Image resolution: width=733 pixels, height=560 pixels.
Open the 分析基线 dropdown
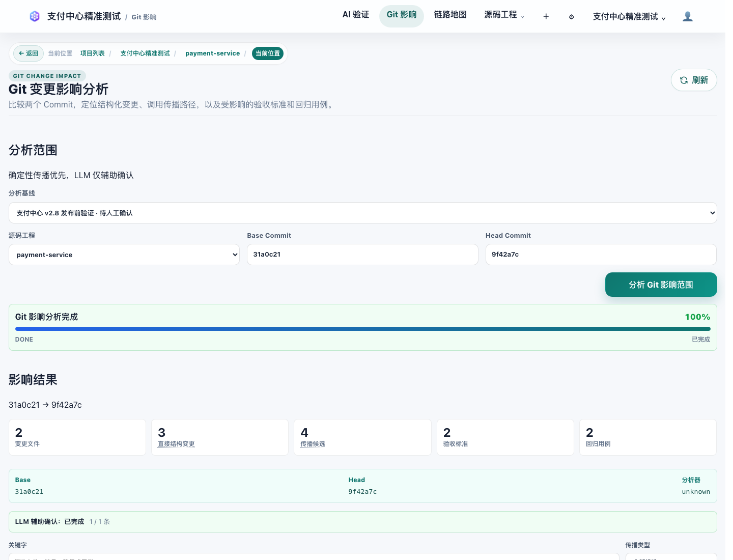click(x=363, y=213)
